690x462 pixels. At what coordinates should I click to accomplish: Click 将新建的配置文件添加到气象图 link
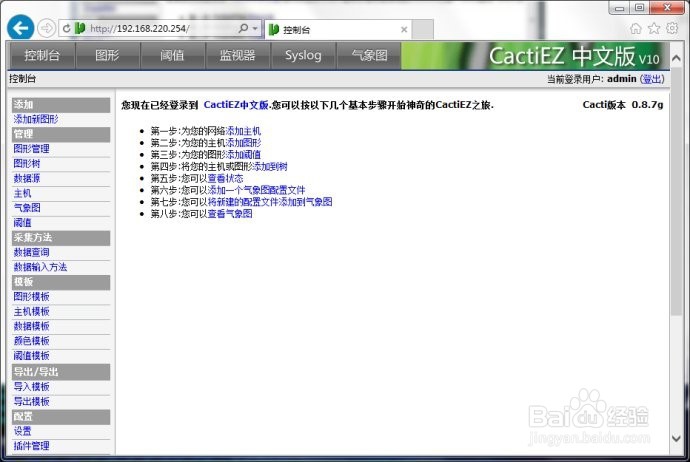(270, 202)
